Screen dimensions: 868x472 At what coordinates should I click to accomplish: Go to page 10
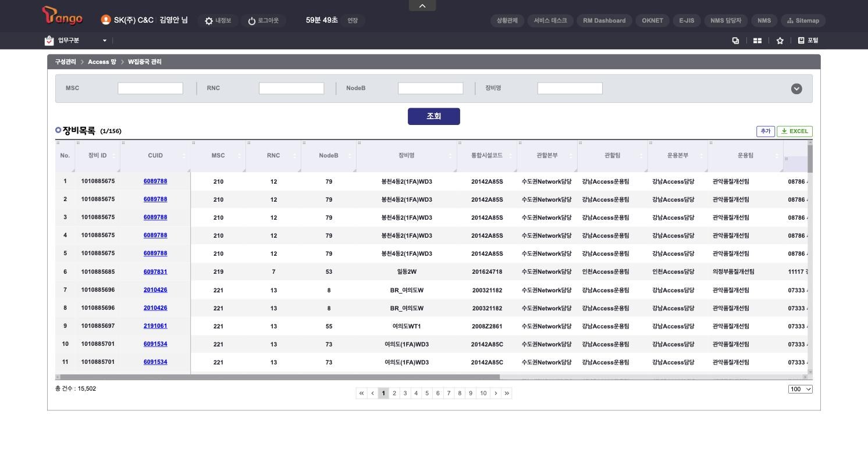(483, 394)
